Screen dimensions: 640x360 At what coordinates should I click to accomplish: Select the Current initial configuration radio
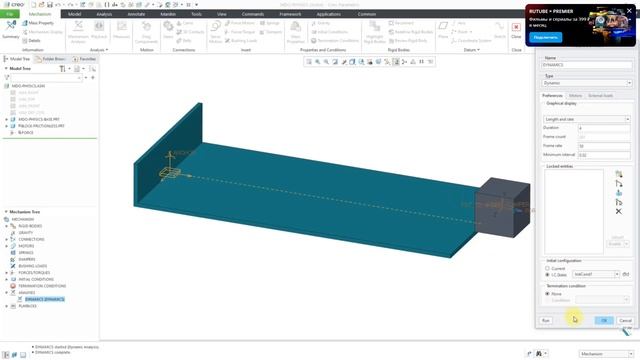click(547, 268)
